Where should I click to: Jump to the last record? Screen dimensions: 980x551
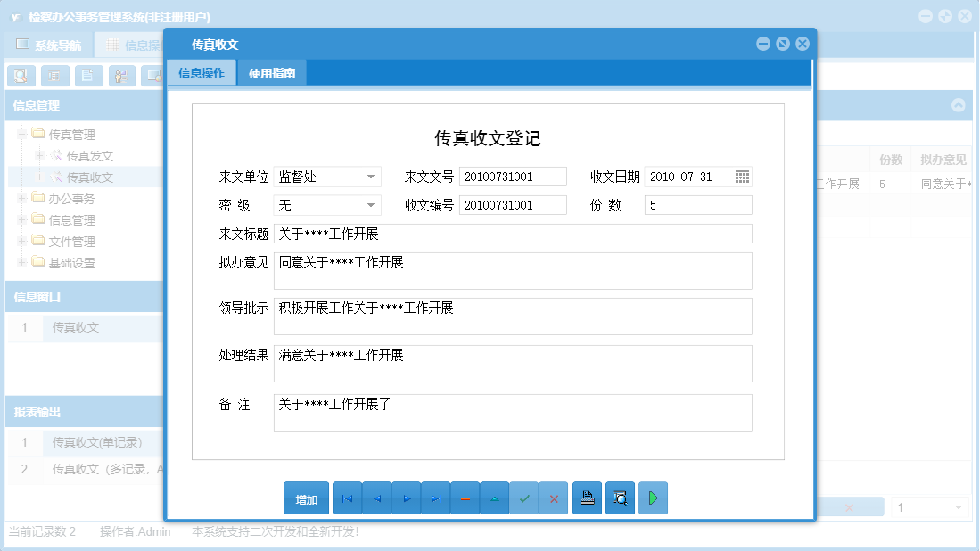(435, 498)
